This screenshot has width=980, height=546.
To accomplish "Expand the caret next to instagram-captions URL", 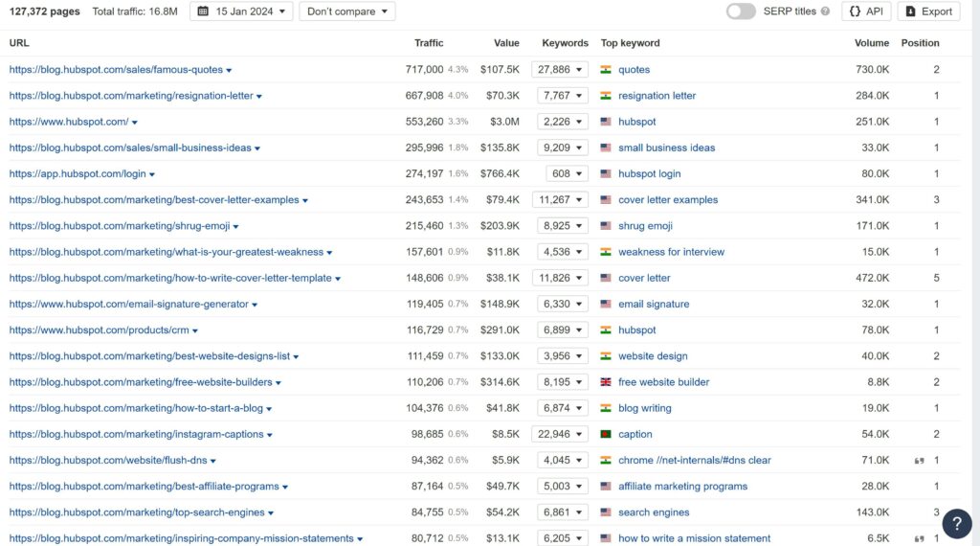I will pyautogui.click(x=269, y=435).
